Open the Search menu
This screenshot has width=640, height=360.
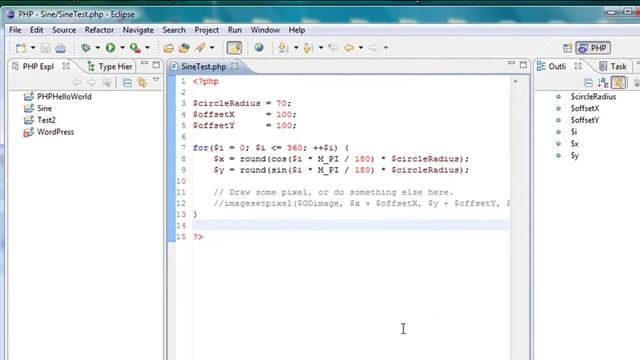174,30
